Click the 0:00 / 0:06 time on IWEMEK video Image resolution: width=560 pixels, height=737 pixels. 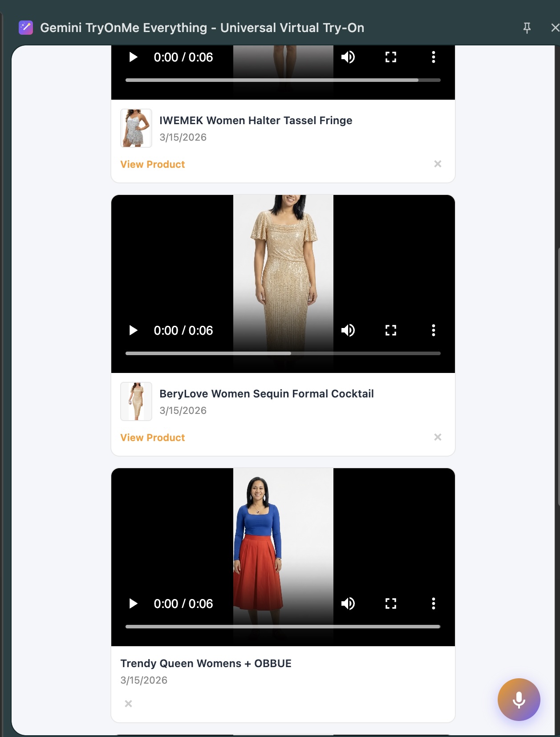183,57
